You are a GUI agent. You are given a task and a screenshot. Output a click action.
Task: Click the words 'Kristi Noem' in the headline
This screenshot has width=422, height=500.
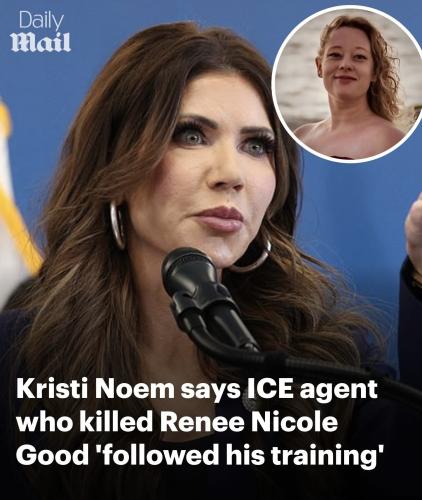95,389
